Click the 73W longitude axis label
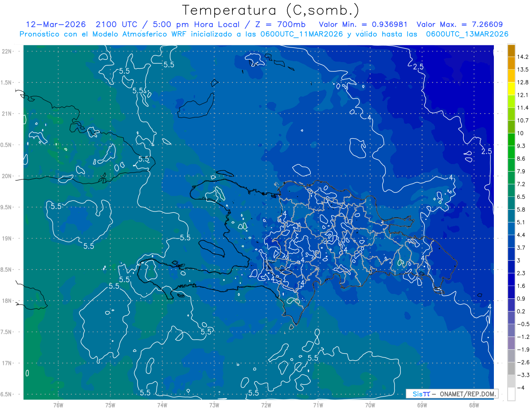This screenshot has height=411, width=532. (x=214, y=405)
